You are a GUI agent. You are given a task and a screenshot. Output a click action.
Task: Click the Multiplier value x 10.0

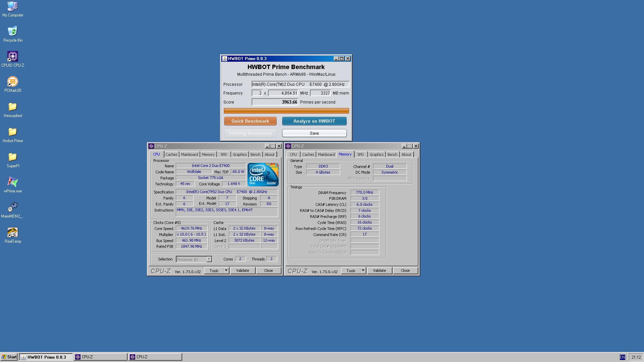coord(192,234)
